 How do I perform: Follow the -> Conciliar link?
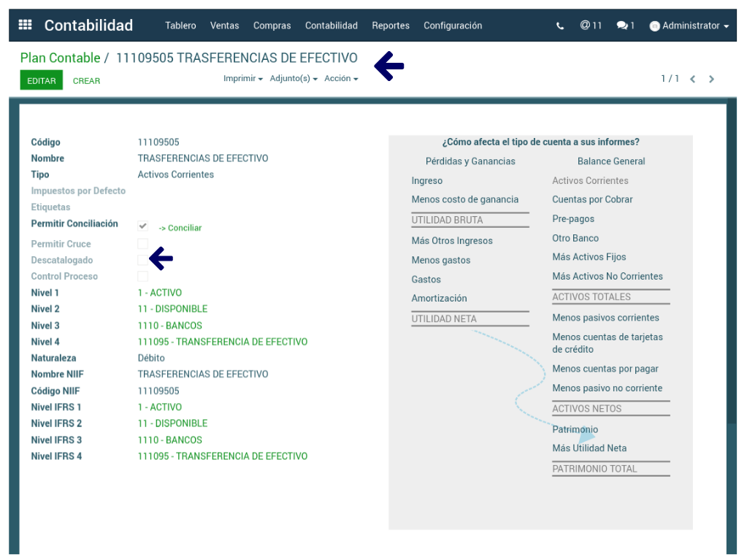click(x=180, y=228)
